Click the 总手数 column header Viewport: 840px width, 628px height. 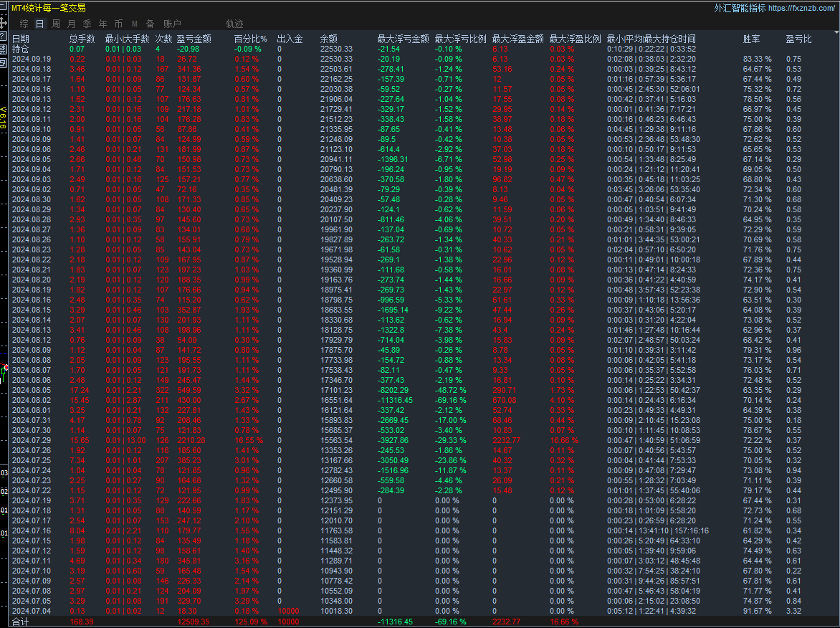[82, 39]
